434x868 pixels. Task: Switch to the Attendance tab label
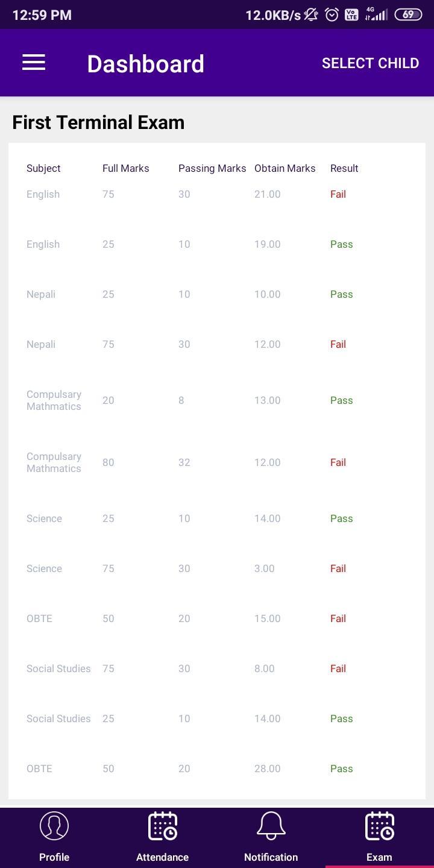tap(163, 857)
